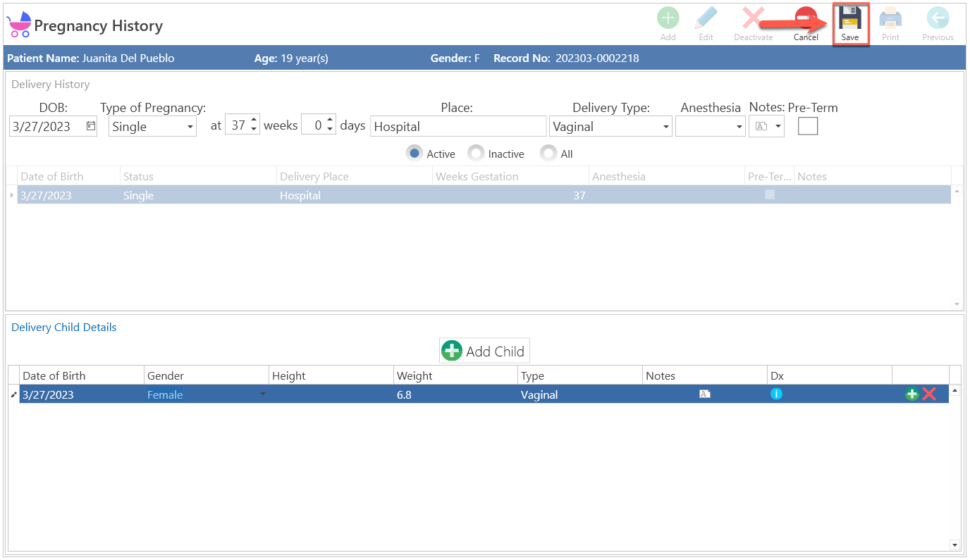The width and height of the screenshot is (970, 560).
Task: Click green plus icon in child row
Action: click(x=912, y=394)
